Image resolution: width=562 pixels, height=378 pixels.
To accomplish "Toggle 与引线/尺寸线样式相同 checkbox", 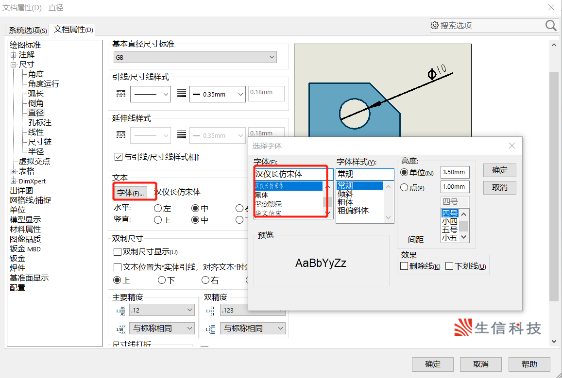I will pyautogui.click(x=118, y=157).
